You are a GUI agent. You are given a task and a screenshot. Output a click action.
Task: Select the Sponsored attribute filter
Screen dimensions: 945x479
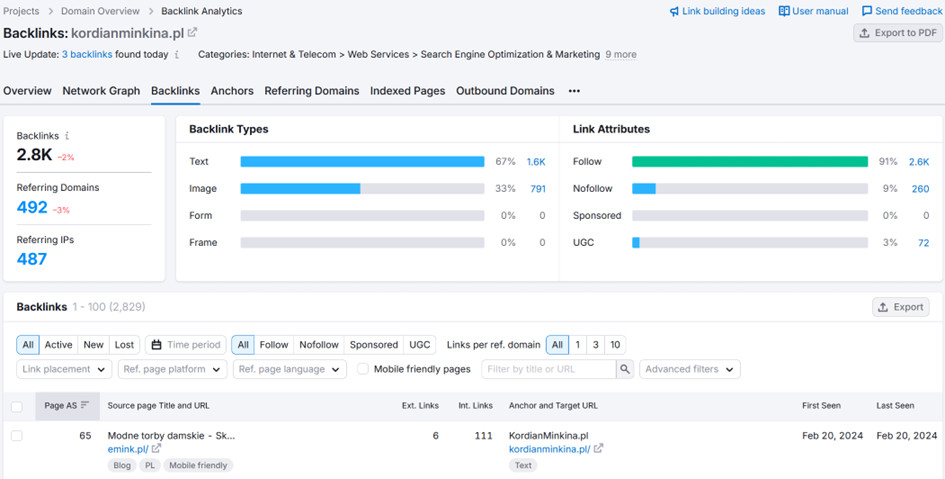374,345
